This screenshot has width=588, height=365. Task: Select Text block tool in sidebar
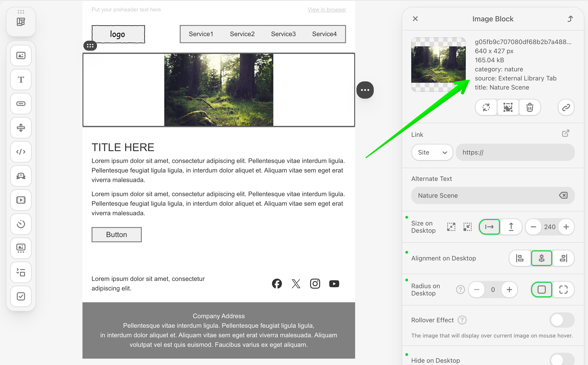point(21,80)
